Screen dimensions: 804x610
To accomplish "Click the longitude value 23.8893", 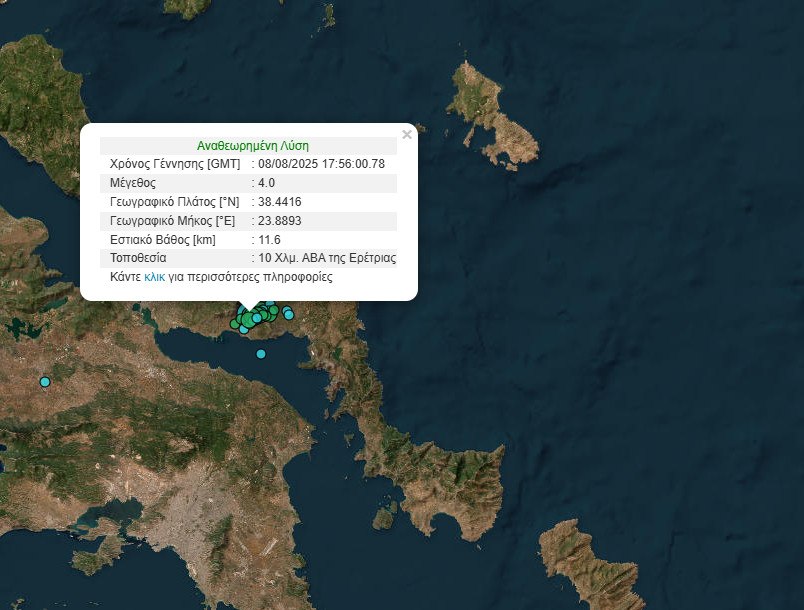I will [x=279, y=221].
